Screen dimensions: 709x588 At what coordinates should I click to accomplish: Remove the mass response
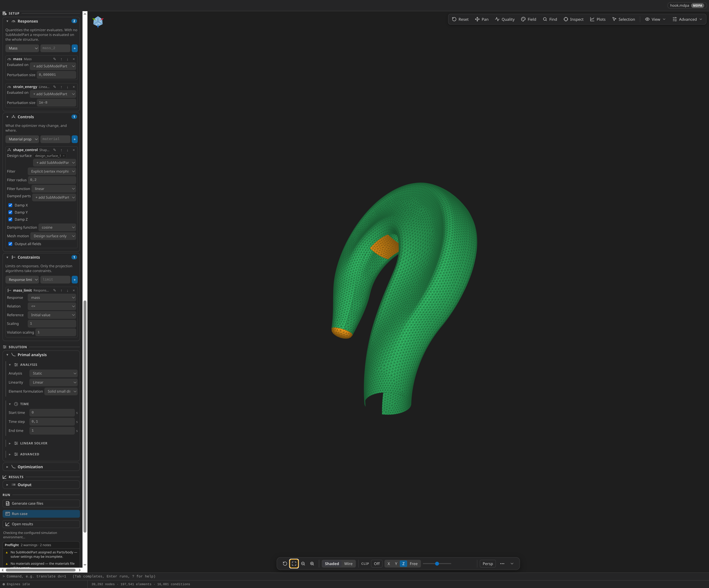[74, 59]
